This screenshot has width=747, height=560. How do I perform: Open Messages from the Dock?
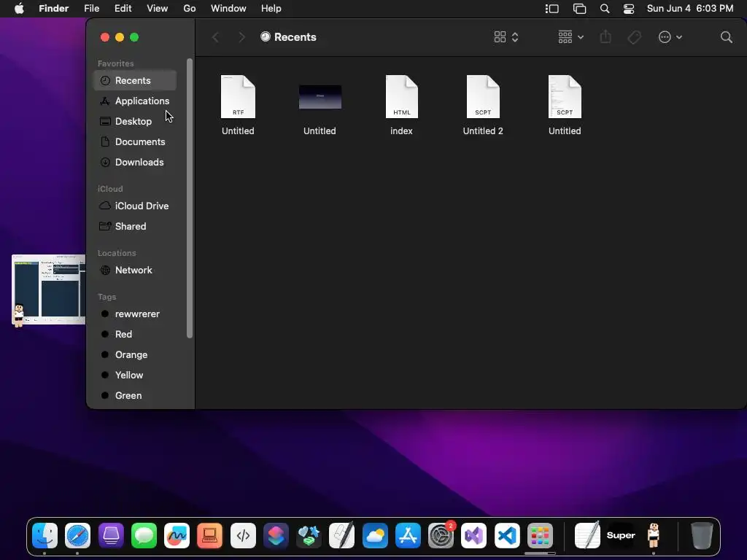click(x=144, y=536)
